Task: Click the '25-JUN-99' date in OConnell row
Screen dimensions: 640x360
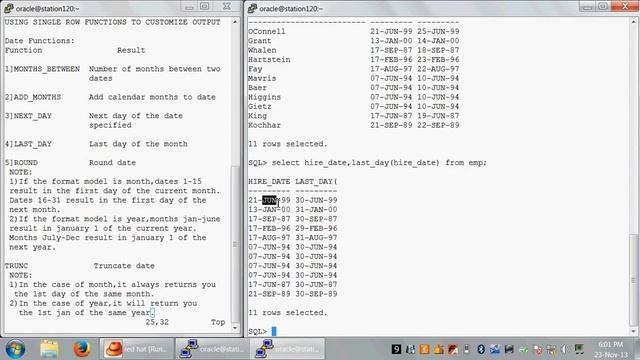Action: click(438, 31)
